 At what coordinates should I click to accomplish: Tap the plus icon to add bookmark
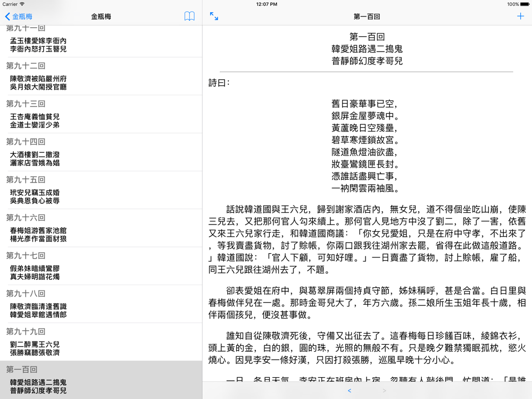[x=520, y=16]
